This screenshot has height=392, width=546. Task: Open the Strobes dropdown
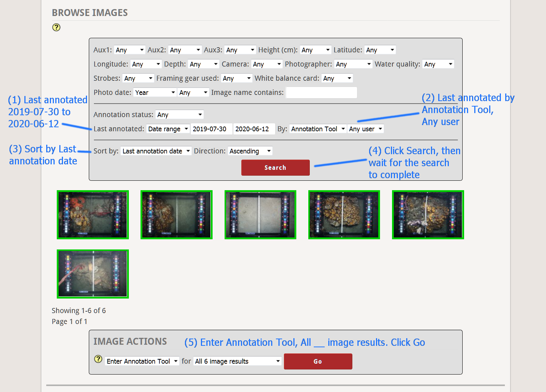click(x=138, y=78)
